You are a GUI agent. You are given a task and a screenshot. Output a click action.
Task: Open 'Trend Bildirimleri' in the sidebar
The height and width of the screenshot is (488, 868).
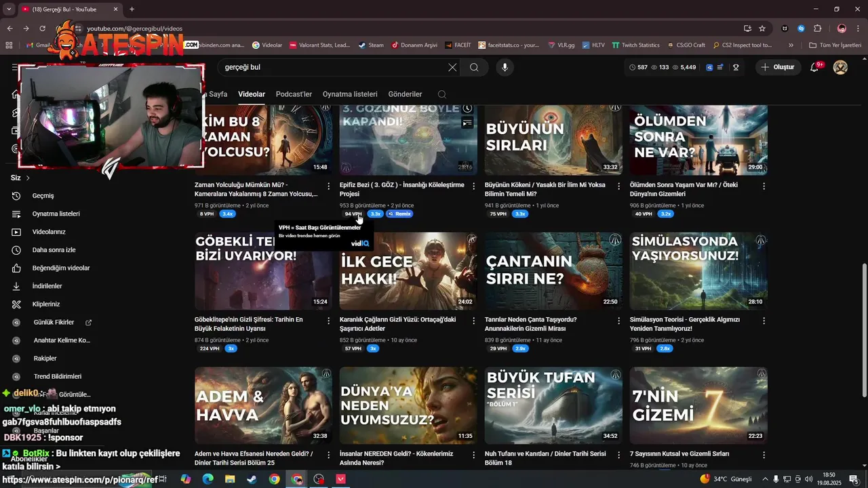click(58, 376)
